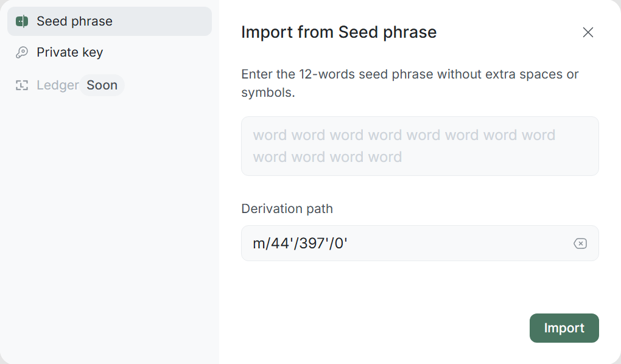Click the blank area left of Import button
Screen dimensions: 621x364
point(377,328)
